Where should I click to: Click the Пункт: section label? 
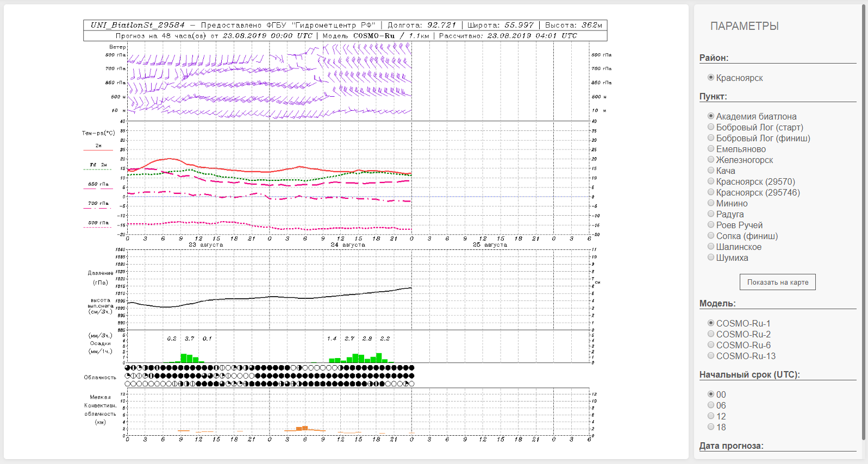pos(713,96)
